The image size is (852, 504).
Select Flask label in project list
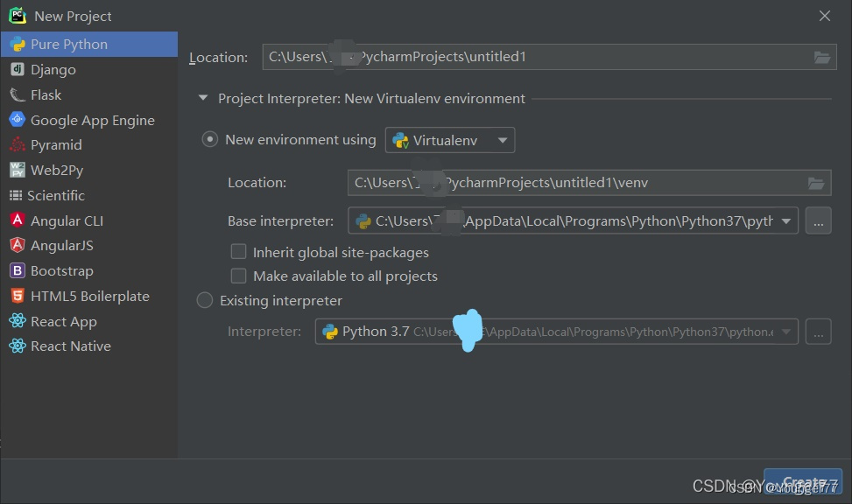coord(46,95)
